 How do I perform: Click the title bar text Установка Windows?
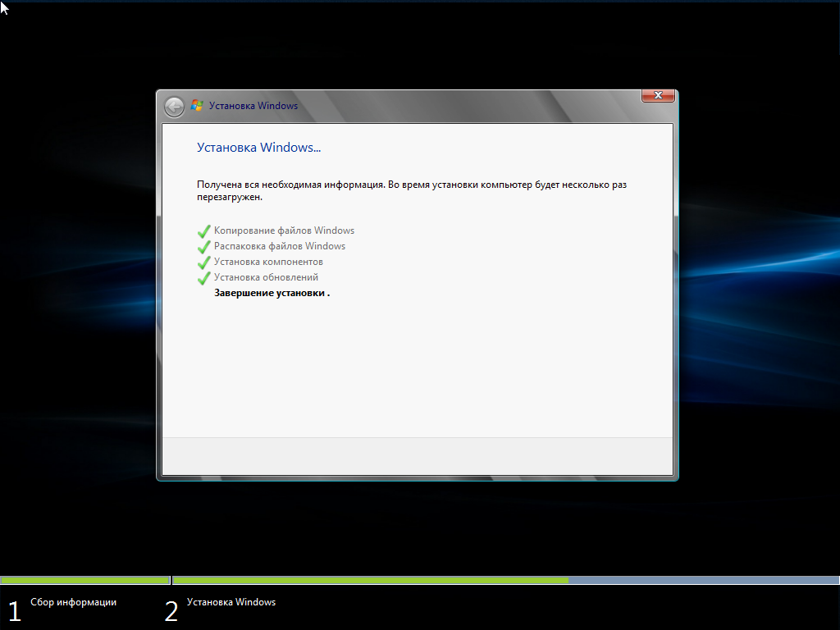click(253, 106)
